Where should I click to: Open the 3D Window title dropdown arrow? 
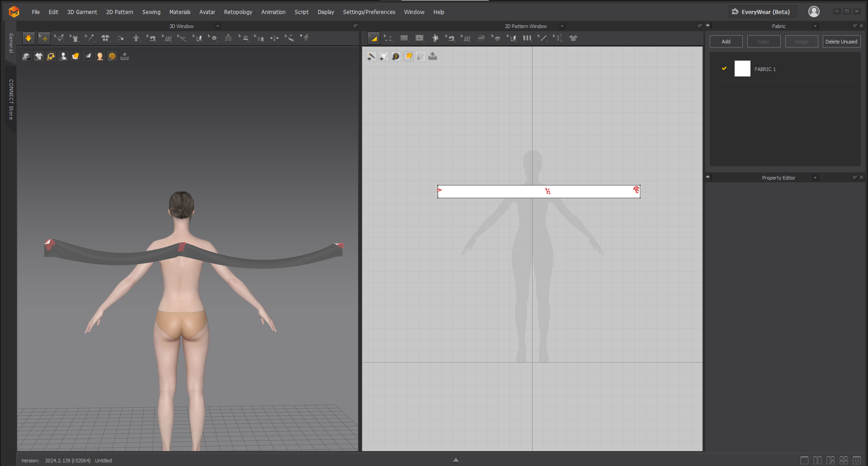(x=218, y=26)
